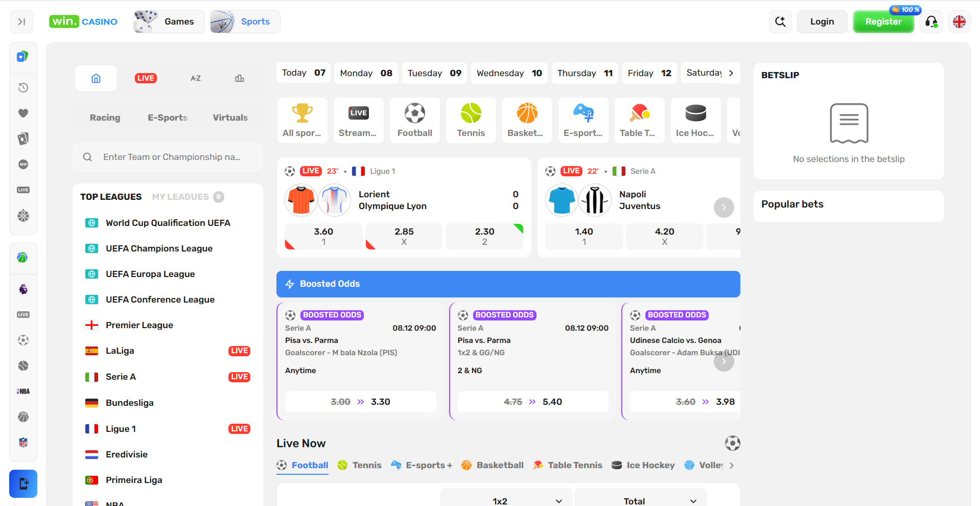Switch to My Leagues list
980x506 pixels.
pos(180,197)
